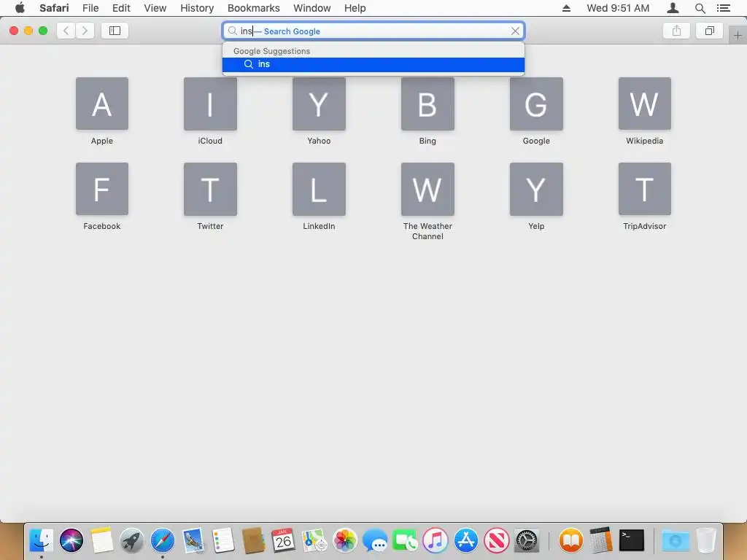This screenshot has width=747, height=560.
Task: Click the Safari compass Dock icon
Action: click(x=163, y=540)
